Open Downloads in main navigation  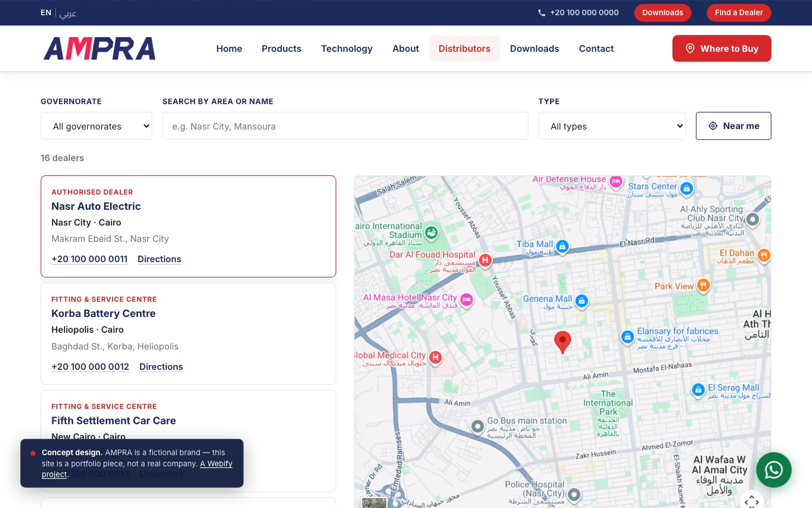click(534, 49)
